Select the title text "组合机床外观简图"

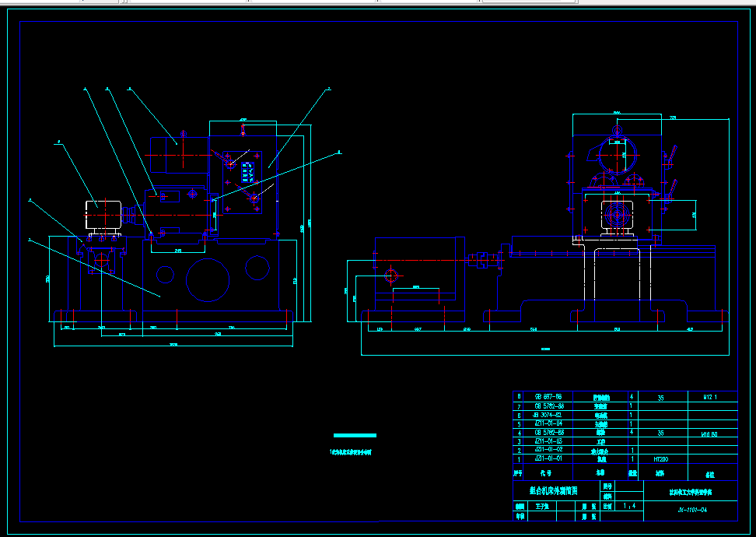pos(554,491)
